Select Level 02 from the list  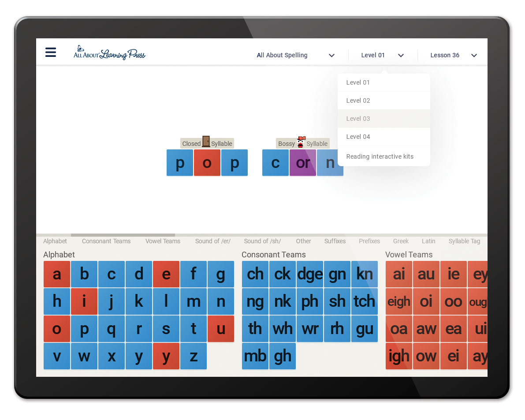click(384, 100)
